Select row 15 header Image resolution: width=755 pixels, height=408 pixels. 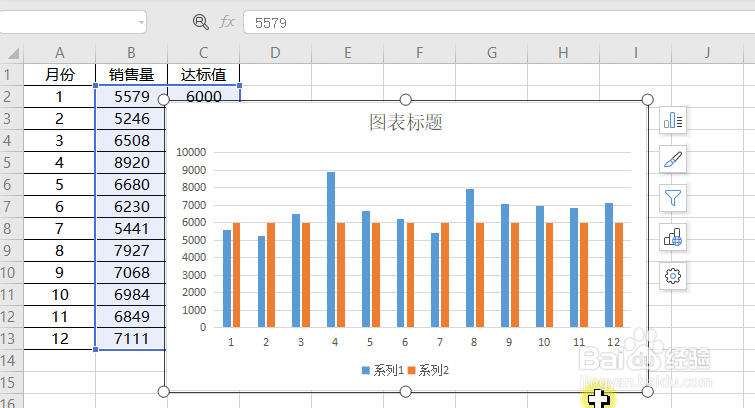tap(11, 383)
